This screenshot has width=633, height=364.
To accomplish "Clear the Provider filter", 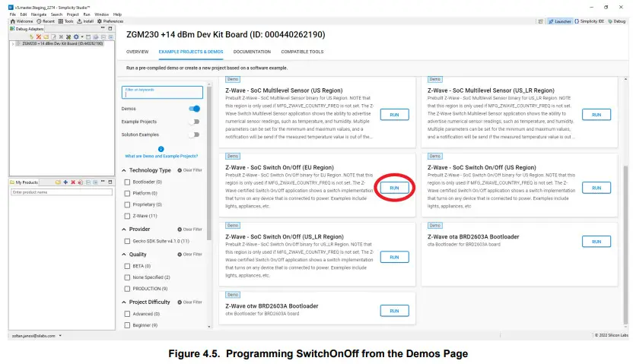I will (x=189, y=229).
